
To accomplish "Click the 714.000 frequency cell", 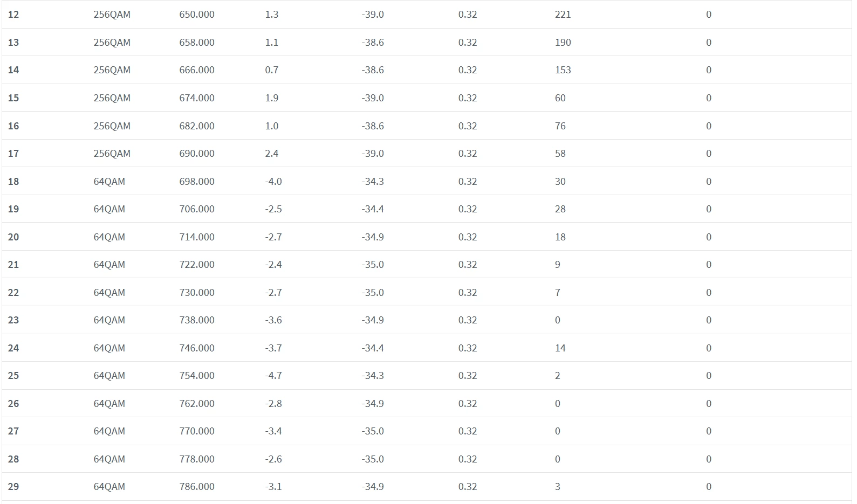I will [197, 237].
